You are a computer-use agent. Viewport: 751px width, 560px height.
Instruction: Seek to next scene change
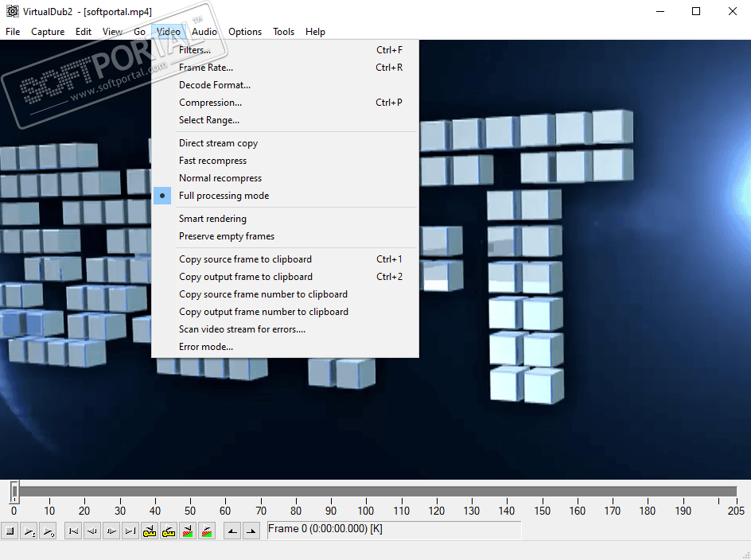tap(207, 531)
